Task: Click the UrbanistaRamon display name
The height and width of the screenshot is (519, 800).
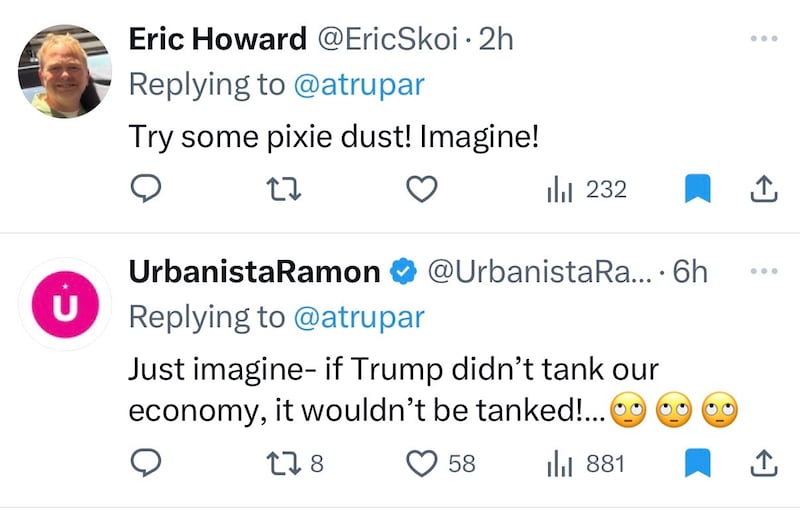Action: (255, 272)
